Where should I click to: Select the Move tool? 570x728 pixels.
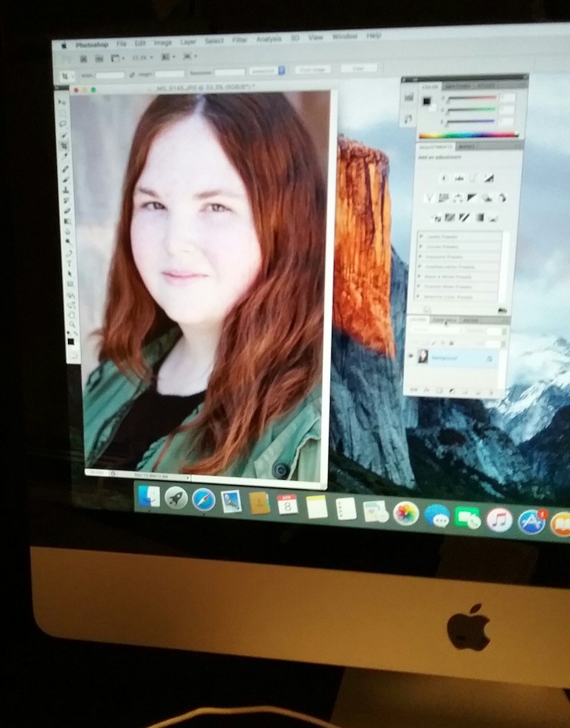tap(61, 102)
